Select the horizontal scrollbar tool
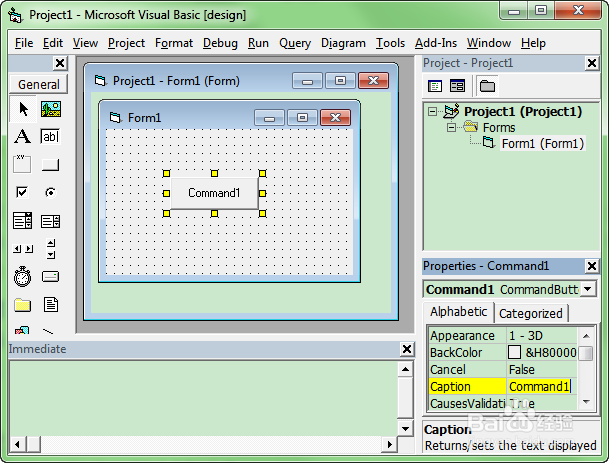Screen dimensions: 609x463 pyautogui.click(x=23, y=249)
